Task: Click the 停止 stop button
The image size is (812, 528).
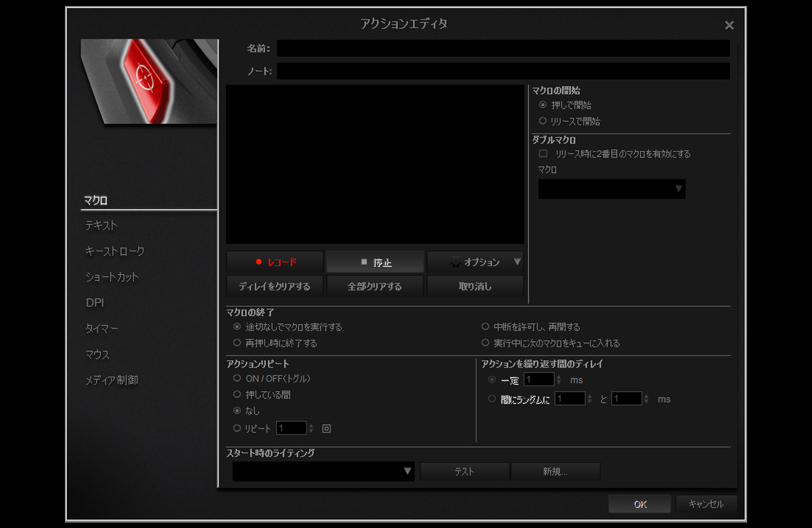Action: click(375, 262)
